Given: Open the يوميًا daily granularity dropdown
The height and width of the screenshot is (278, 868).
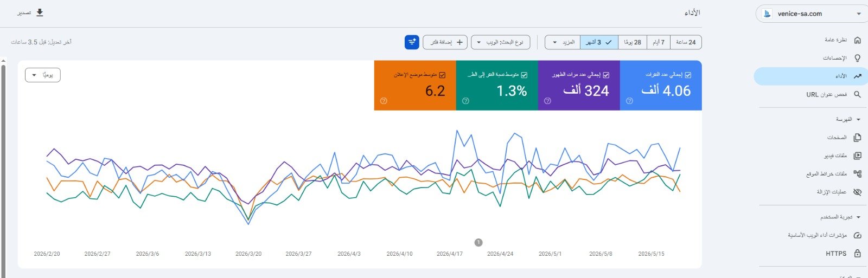Looking at the screenshot, I should tap(43, 75).
